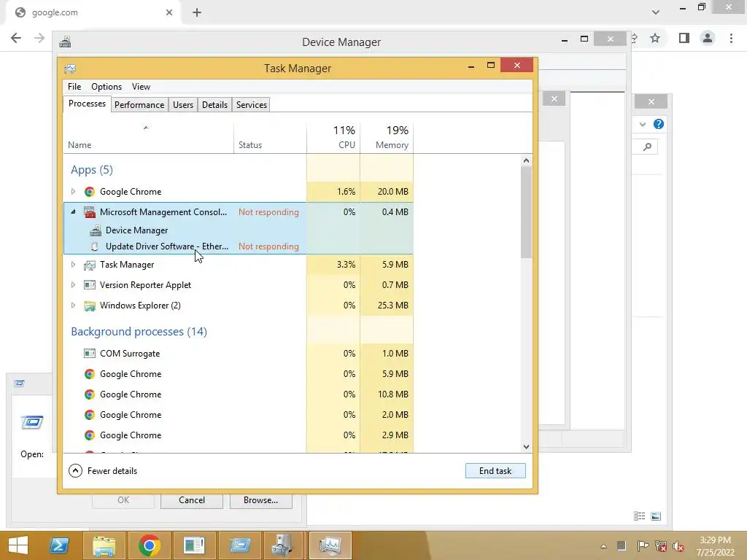The image size is (747, 560).
Task: Click the Action Center flag tray icon
Action: pyautogui.click(x=643, y=545)
